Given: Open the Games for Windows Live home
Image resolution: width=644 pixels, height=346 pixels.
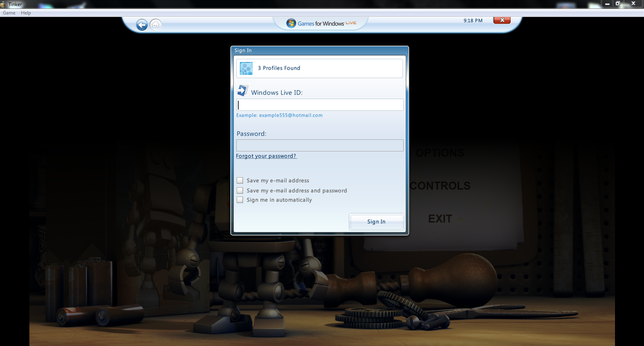Looking at the screenshot, I should (156, 25).
